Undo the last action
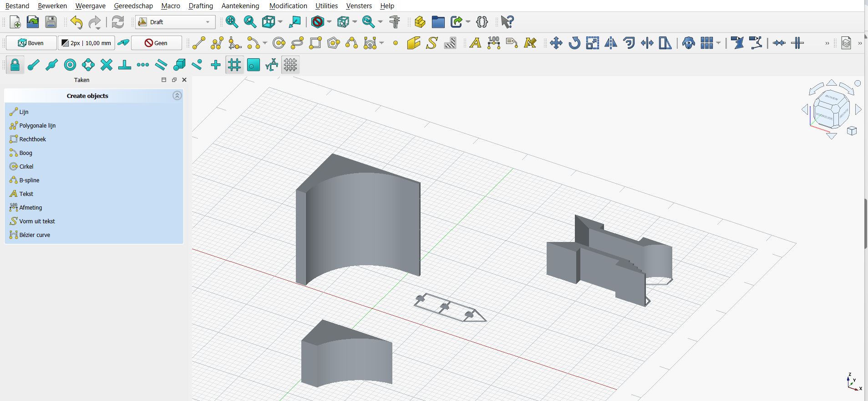 (x=76, y=22)
